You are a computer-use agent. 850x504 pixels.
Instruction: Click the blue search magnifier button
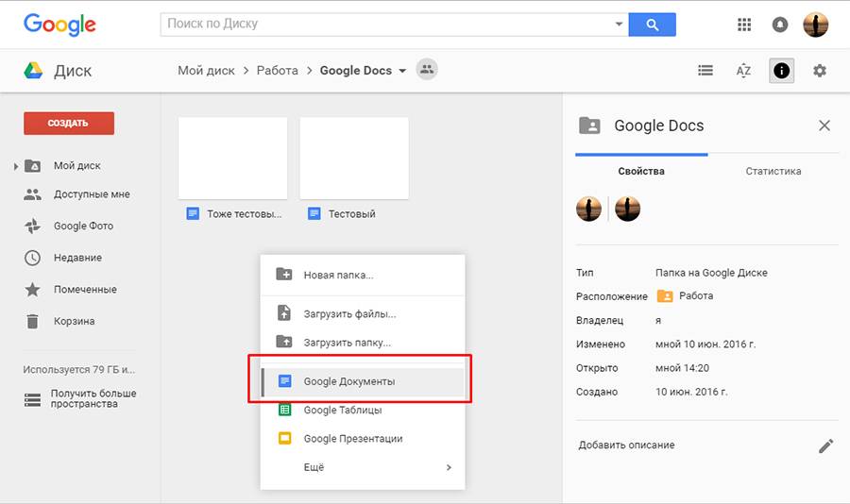(x=652, y=25)
